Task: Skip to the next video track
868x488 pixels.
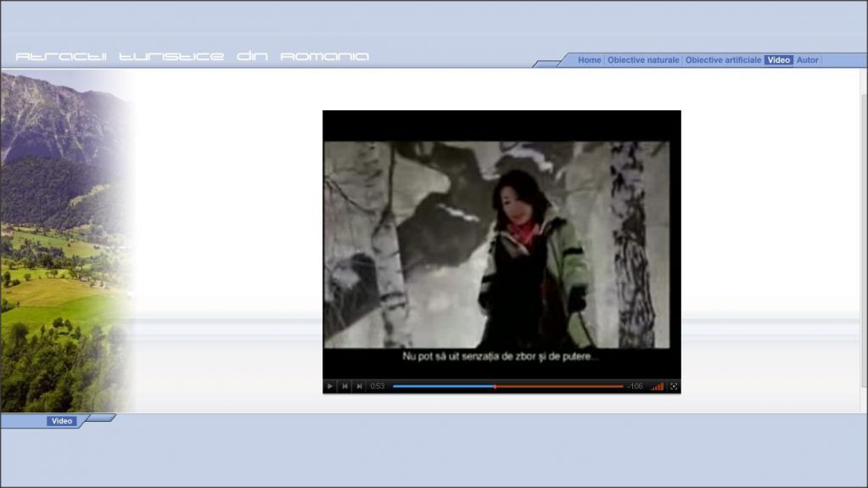Action: tap(359, 386)
